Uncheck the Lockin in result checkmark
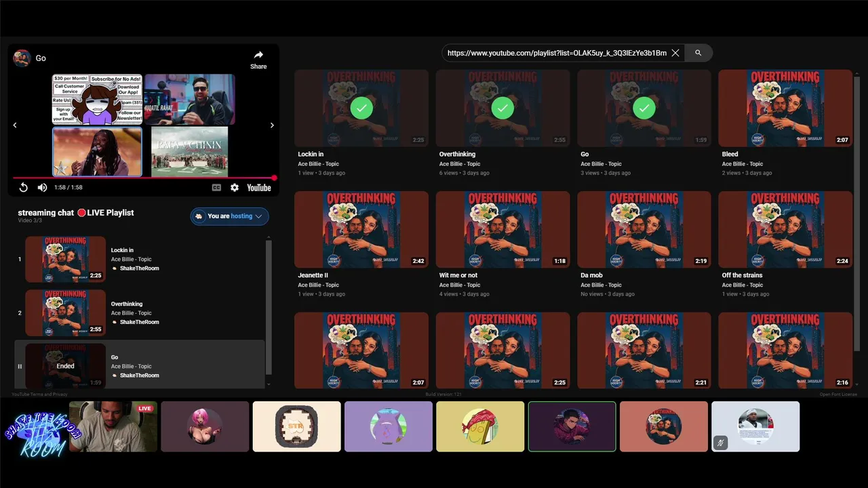 pos(361,108)
